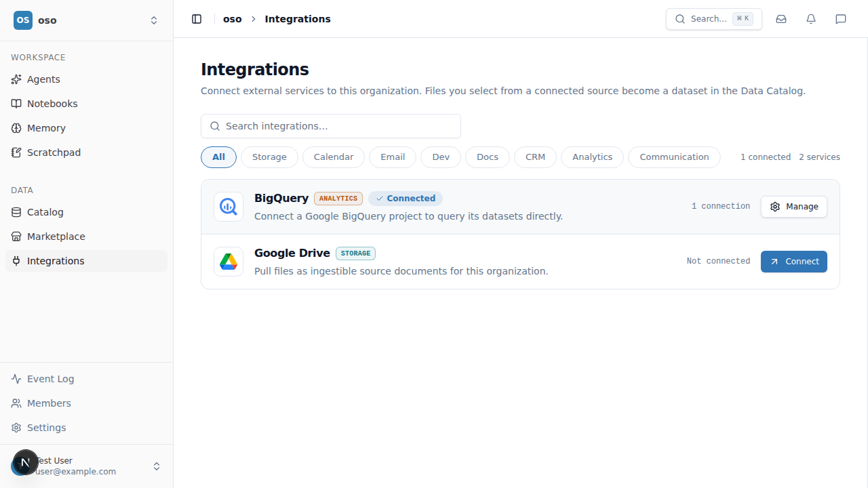
Task: Open the chat message icon
Action: (841, 19)
